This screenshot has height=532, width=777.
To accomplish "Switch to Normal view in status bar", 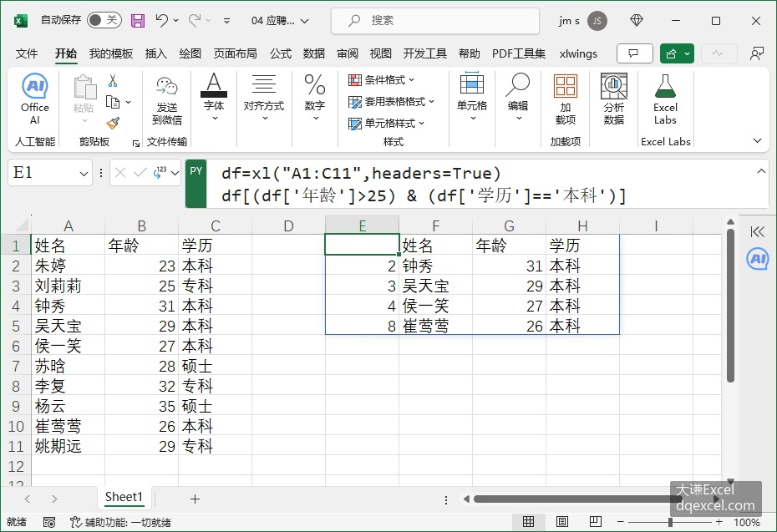I will pos(528,522).
